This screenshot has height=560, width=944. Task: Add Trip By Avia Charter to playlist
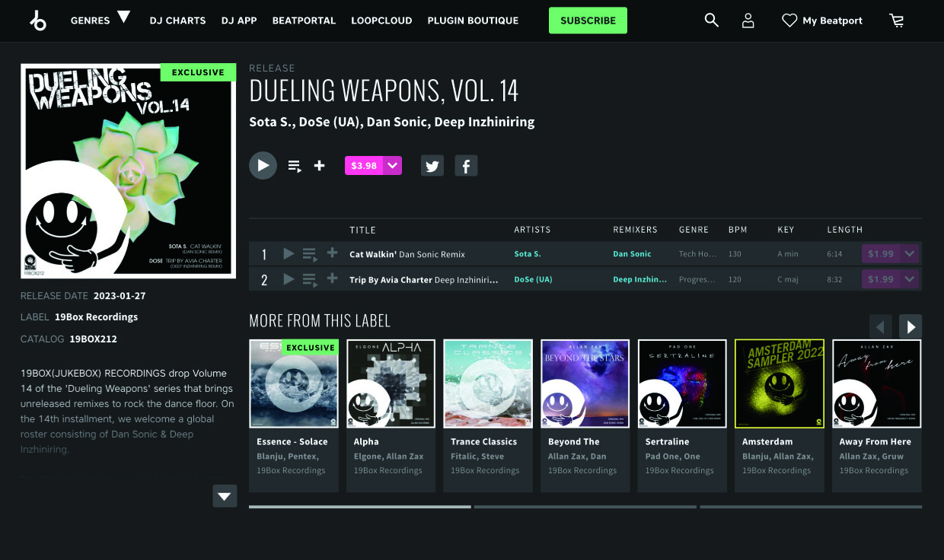332,279
